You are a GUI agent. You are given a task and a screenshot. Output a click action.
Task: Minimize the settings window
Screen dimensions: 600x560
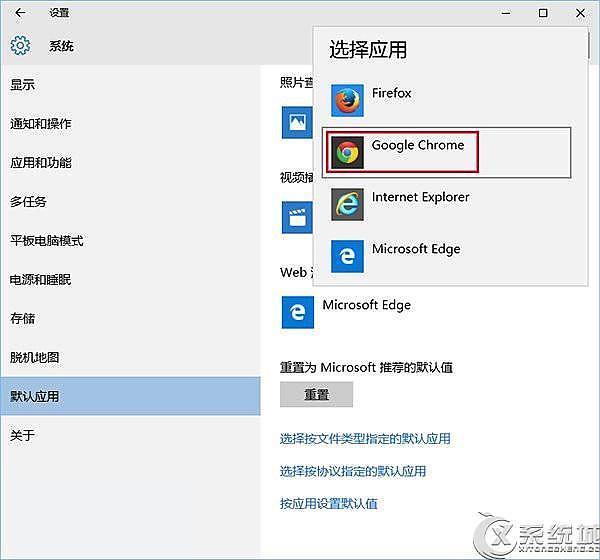506,13
